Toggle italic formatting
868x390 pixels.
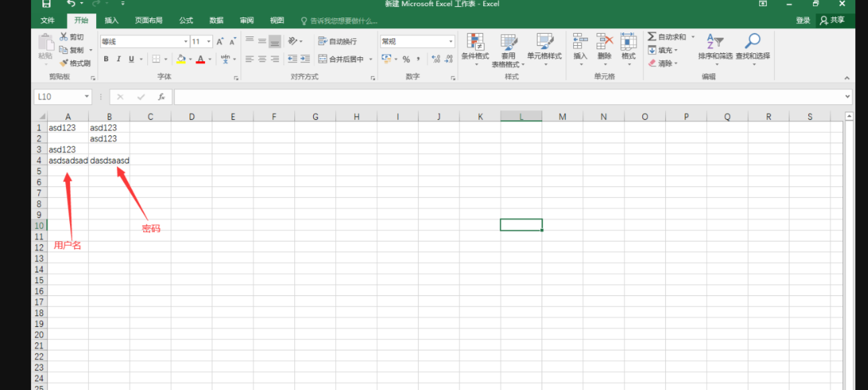[119, 59]
